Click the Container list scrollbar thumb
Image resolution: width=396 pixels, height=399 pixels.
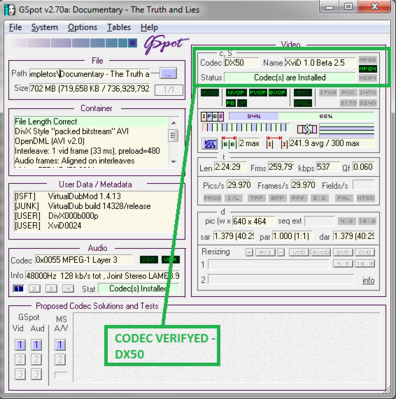pos(173,135)
